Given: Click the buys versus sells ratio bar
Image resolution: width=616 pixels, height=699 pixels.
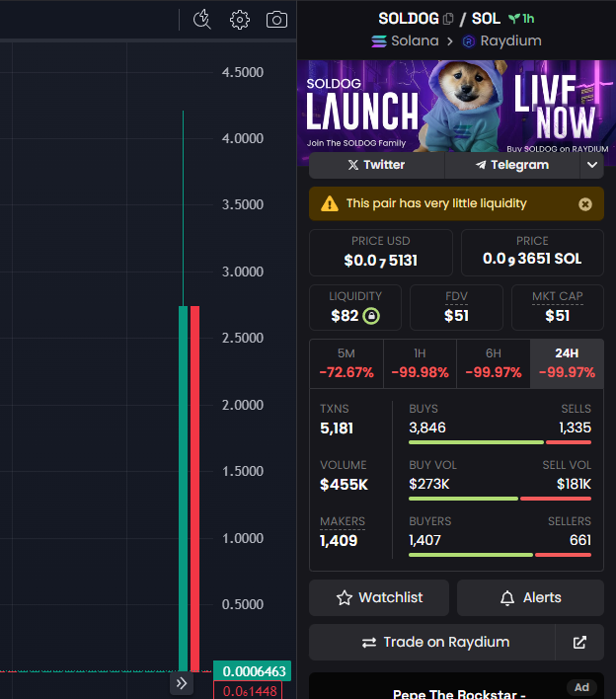Looking at the screenshot, I should pyautogui.click(x=500, y=442).
